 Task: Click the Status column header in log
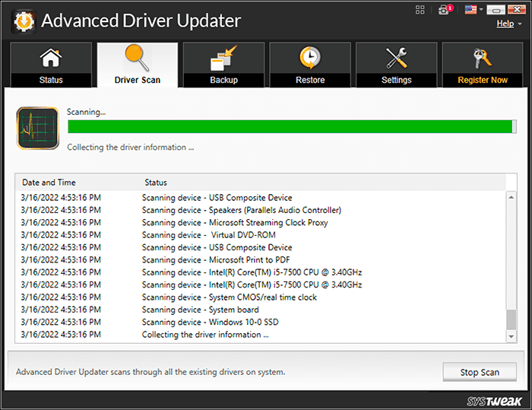click(x=156, y=183)
